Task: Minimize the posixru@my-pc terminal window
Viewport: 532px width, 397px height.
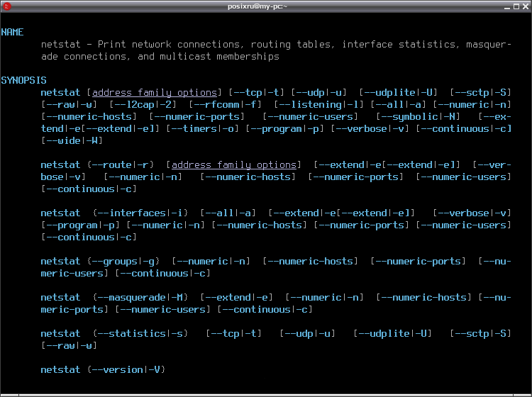Action: 507,6
